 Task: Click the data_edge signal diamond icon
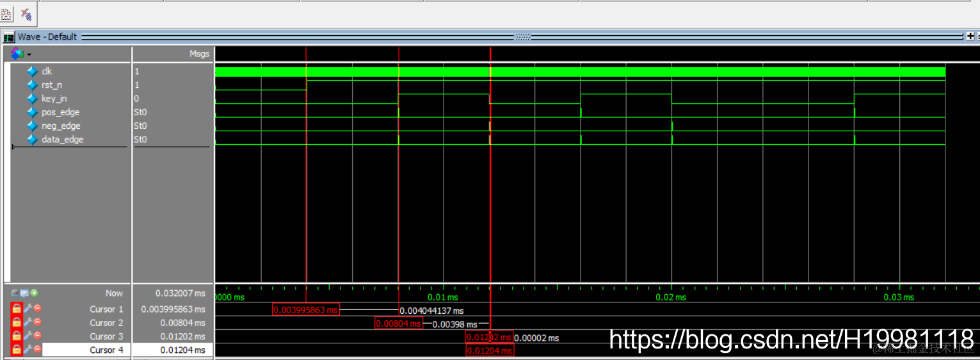[x=33, y=139]
